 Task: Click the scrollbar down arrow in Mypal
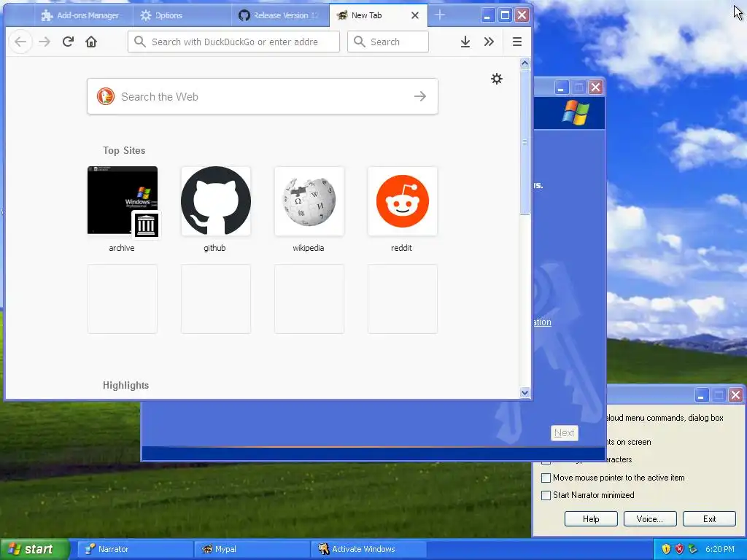525,393
